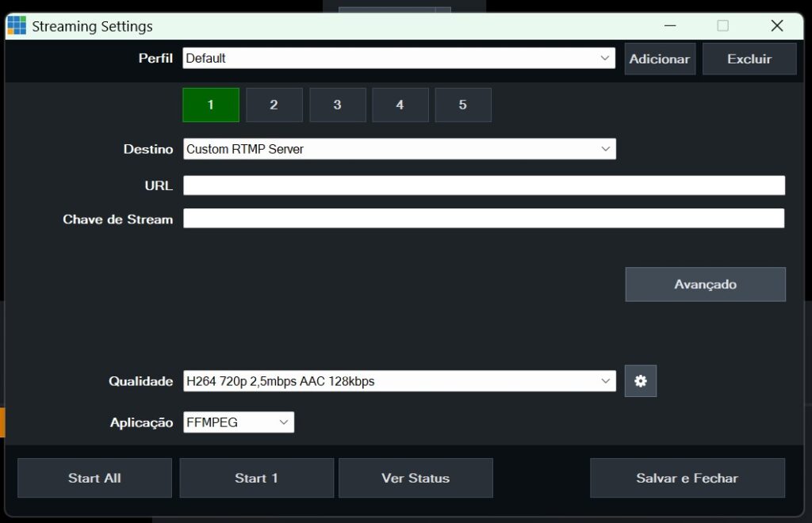Open the Destino dropdown list
The image size is (812, 523).
[605, 149]
